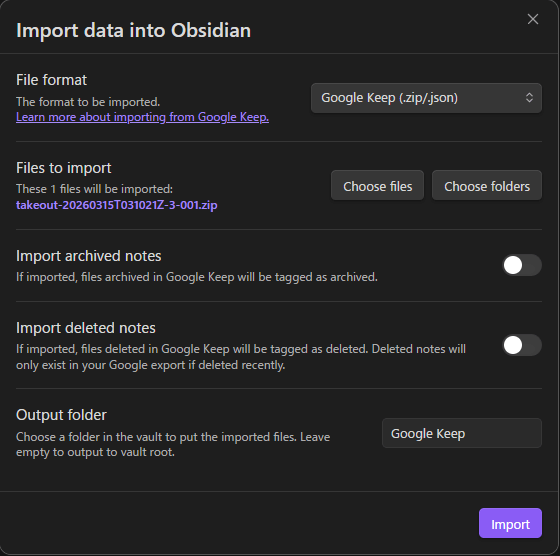Click the 'These 1 files will be imported' text
Viewport: 560px width, 556px height.
94,189
